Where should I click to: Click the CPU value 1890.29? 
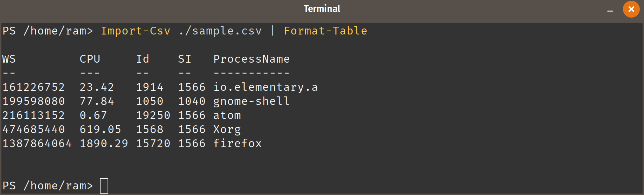(x=104, y=144)
